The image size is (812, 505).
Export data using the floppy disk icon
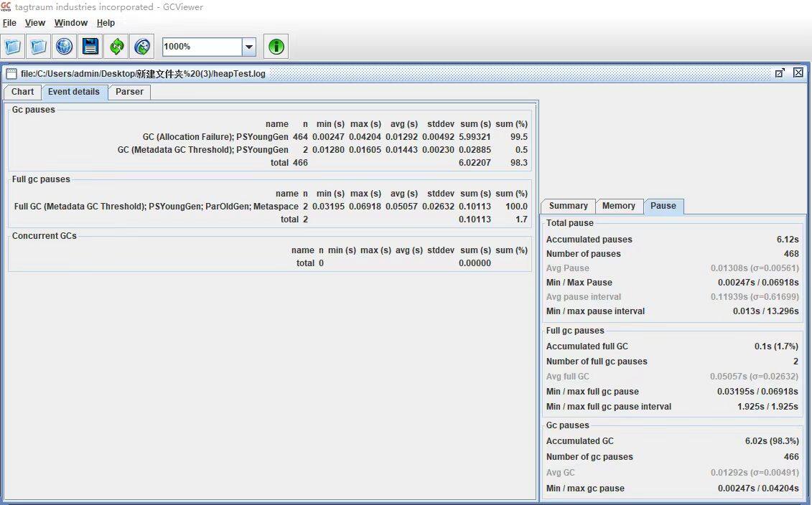pos(90,47)
